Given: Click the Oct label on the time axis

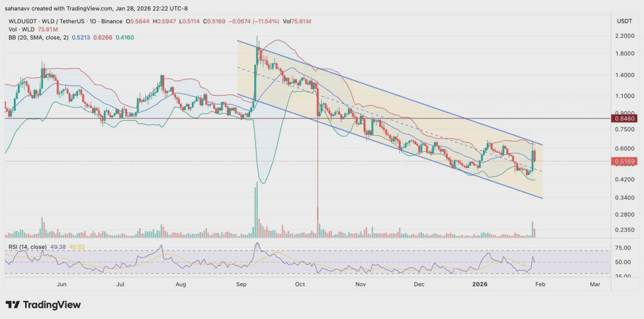Looking at the screenshot, I should click(300, 284).
